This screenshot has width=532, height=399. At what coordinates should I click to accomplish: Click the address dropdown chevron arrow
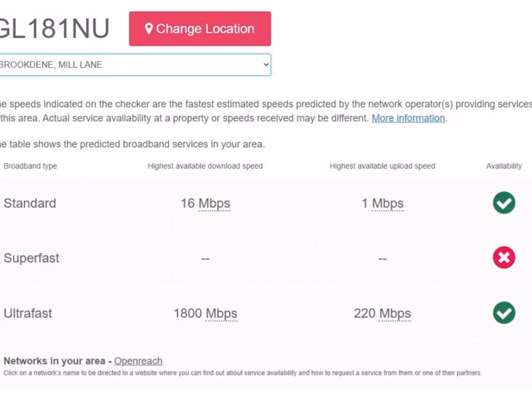[266, 65]
